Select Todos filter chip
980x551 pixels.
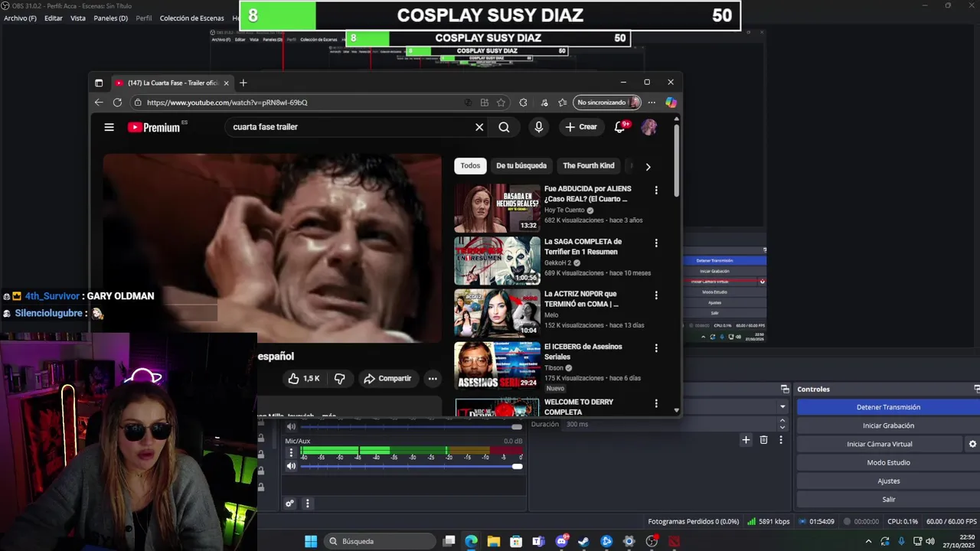[470, 166]
